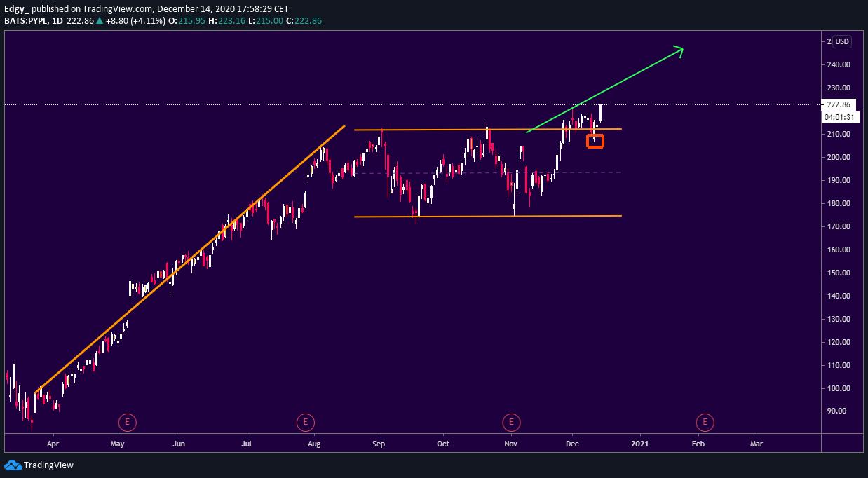868x478 pixels.
Task: Click the 190.00 price axis label
Action: coord(839,180)
